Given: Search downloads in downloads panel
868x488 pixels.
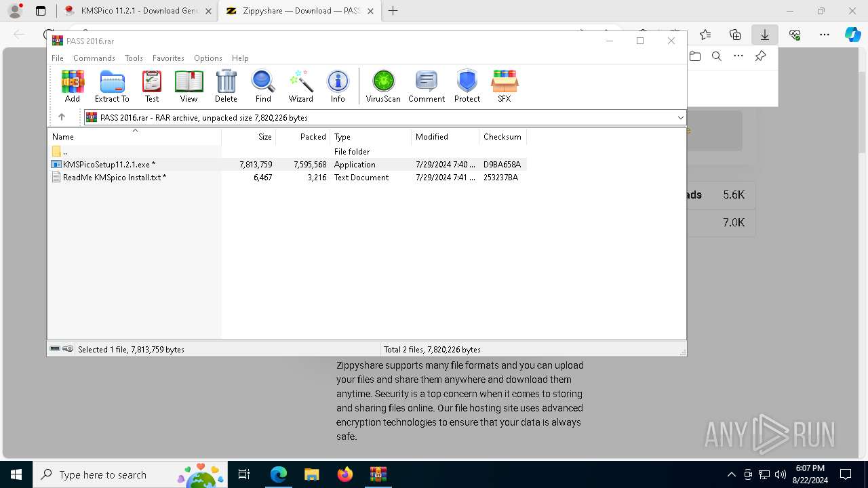Looking at the screenshot, I should [717, 56].
